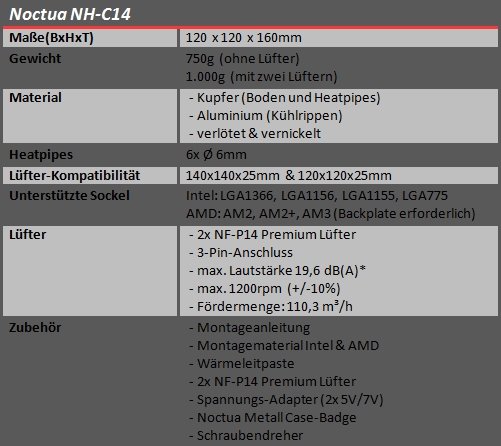The height and width of the screenshot is (446, 501).
Task: Click the Noctua NH-C14 title heading
Action: [70, 14]
